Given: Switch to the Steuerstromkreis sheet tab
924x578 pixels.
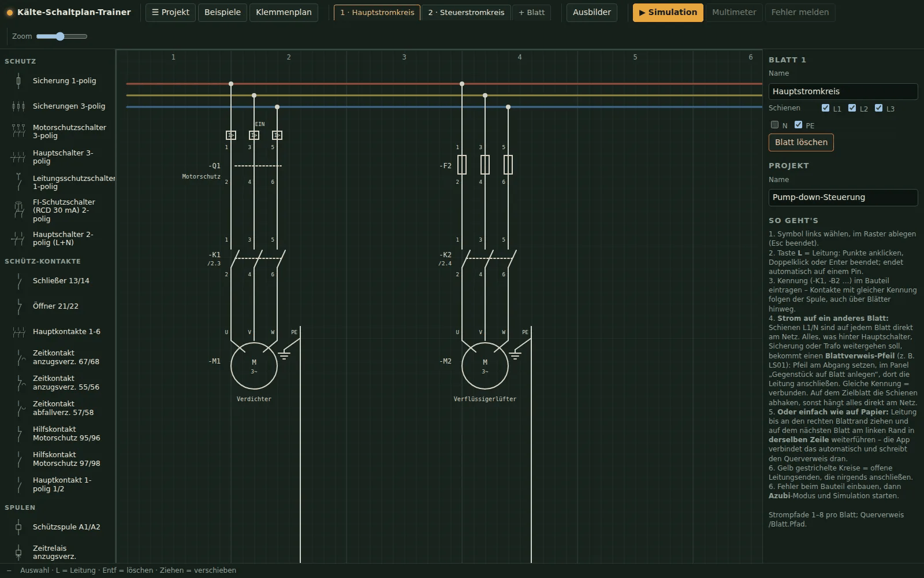Looking at the screenshot, I should coord(466,12).
